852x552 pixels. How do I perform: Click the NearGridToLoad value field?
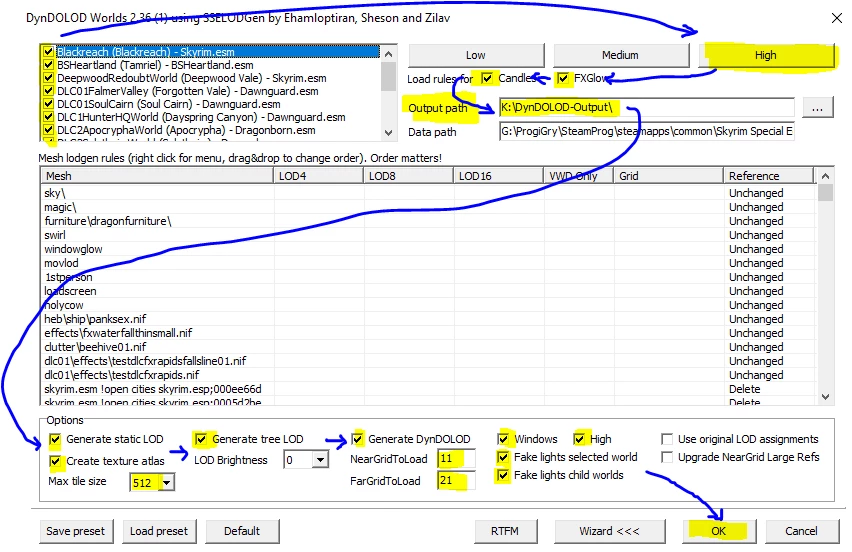(456, 459)
